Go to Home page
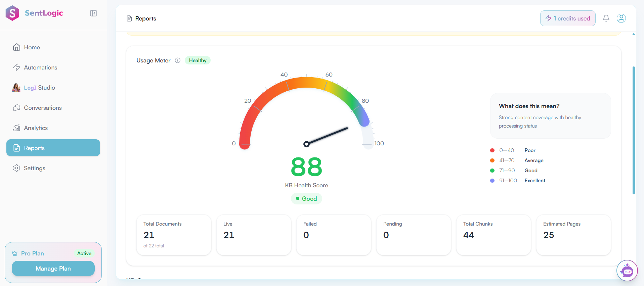Viewport: 644px width, 286px height. 53,47
